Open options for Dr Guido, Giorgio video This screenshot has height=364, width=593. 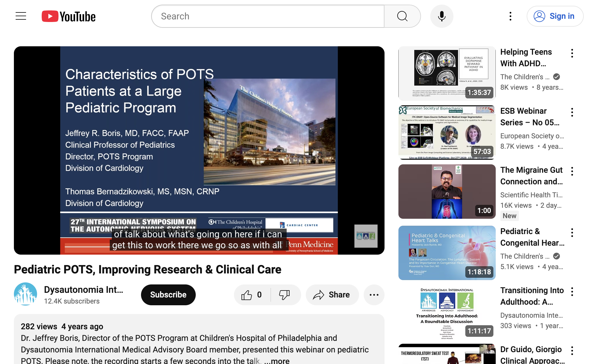(572, 351)
